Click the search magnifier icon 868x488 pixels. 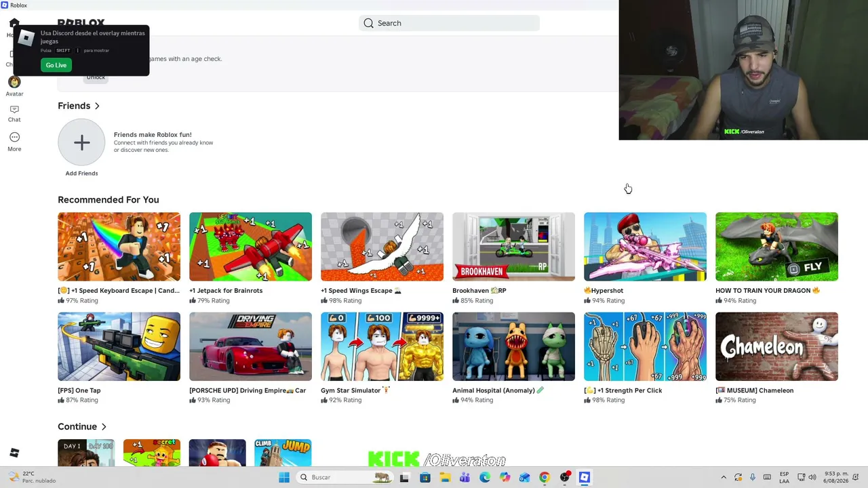pos(368,23)
